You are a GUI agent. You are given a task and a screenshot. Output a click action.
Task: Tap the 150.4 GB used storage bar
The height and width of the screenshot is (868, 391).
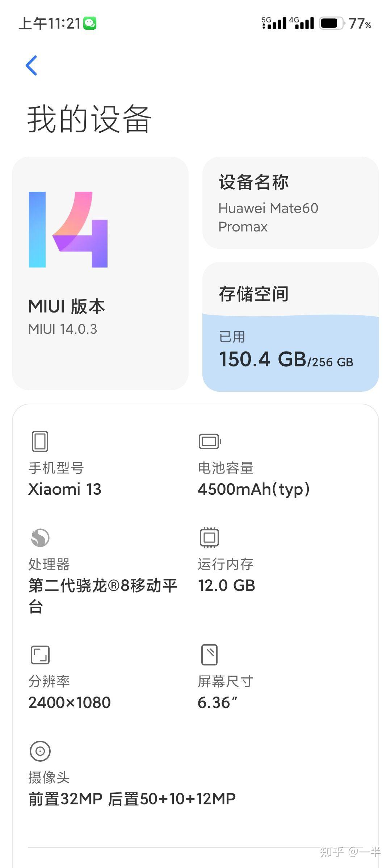(x=291, y=353)
